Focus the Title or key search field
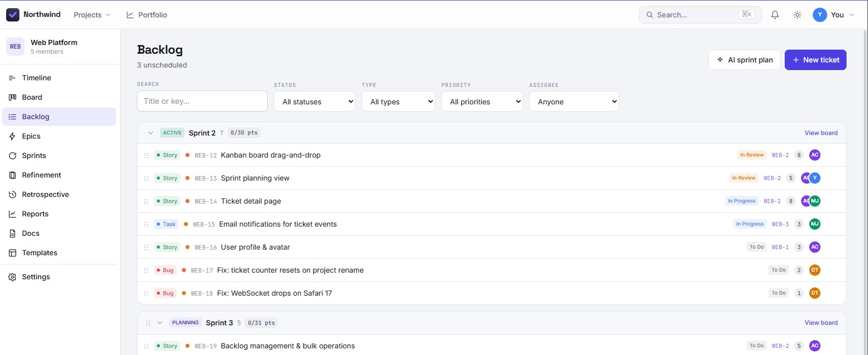 tap(202, 101)
